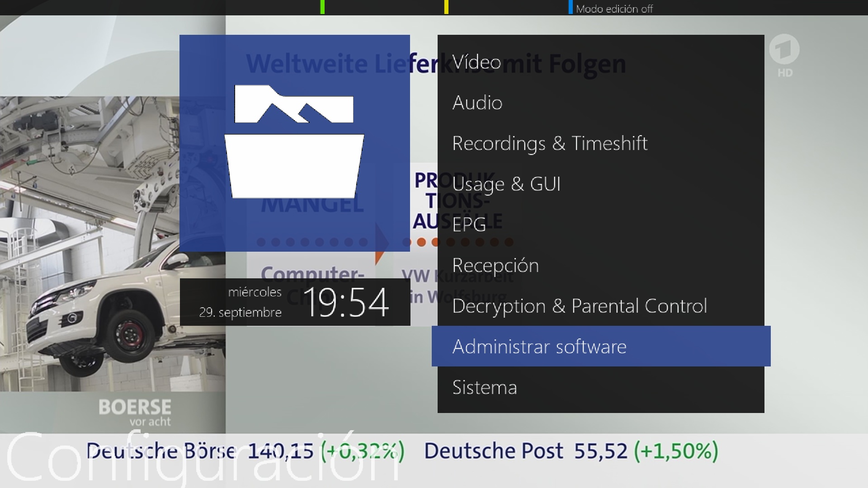Click the blue color key marker

click(571, 7)
